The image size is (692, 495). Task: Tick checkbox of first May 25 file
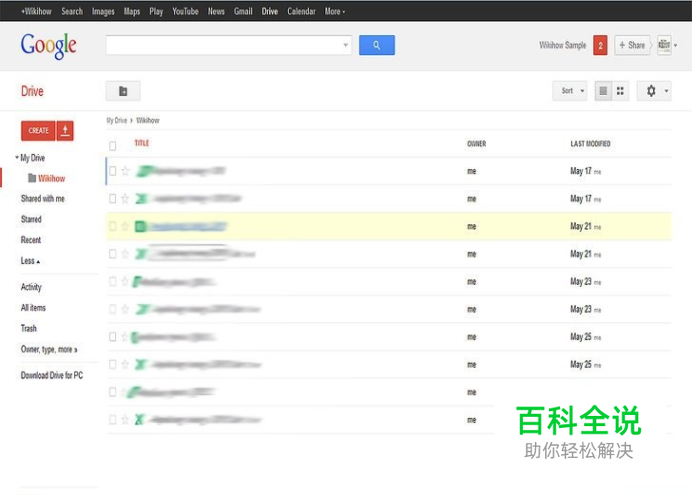point(113,337)
